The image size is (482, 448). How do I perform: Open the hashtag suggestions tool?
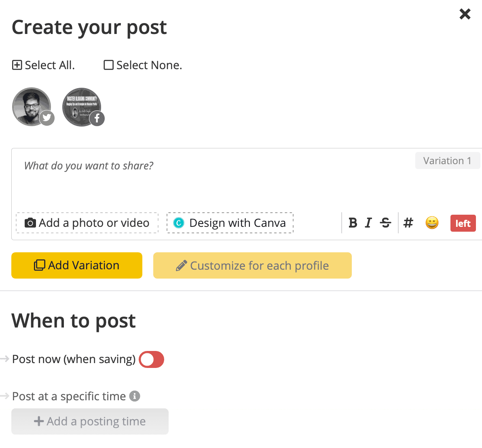coord(408,223)
